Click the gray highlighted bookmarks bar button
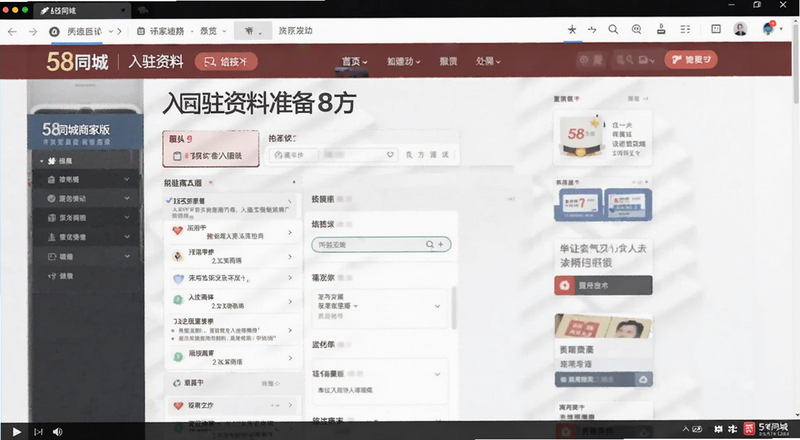Image resolution: width=800 pixels, height=440 pixels. 253,31
